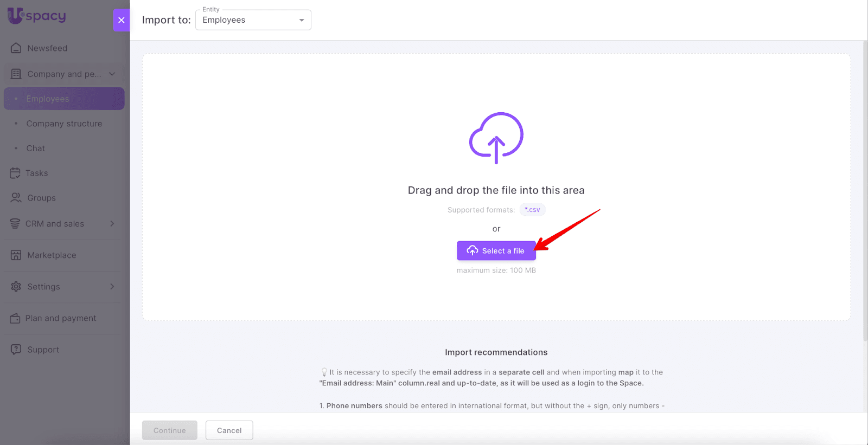868x445 pixels.
Task: Click the Newsfeed home icon
Action: point(16,48)
